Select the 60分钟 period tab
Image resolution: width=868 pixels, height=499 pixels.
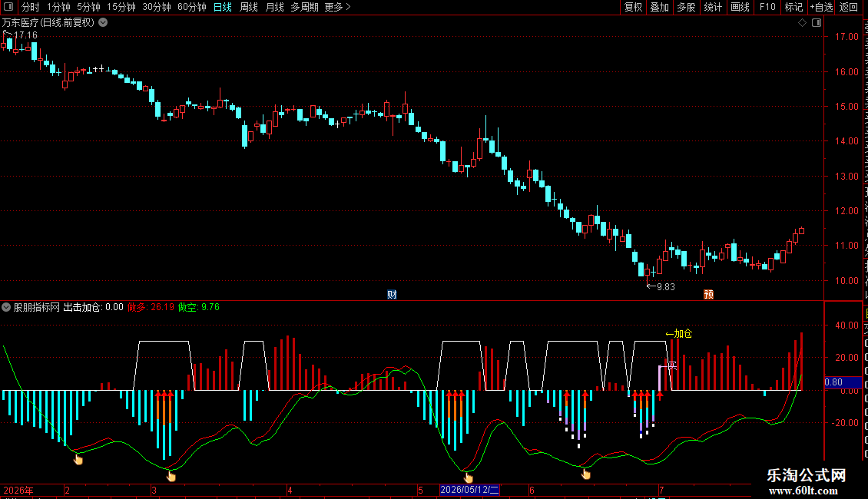192,7
